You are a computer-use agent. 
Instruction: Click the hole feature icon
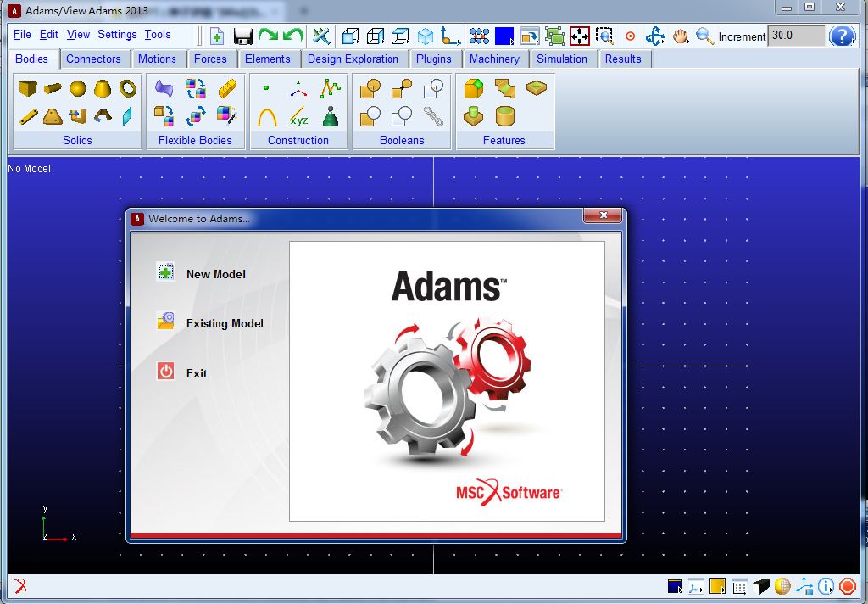pyautogui.click(x=537, y=87)
